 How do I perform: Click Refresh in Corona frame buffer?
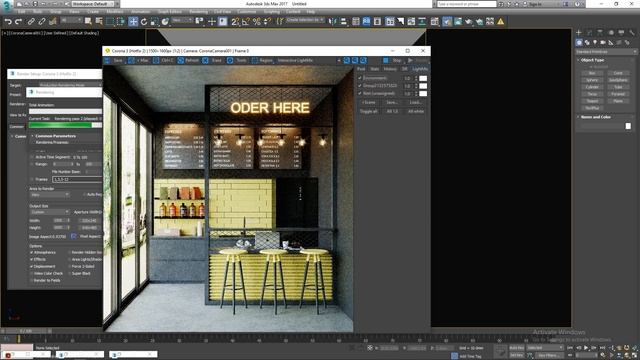[188, 60]
